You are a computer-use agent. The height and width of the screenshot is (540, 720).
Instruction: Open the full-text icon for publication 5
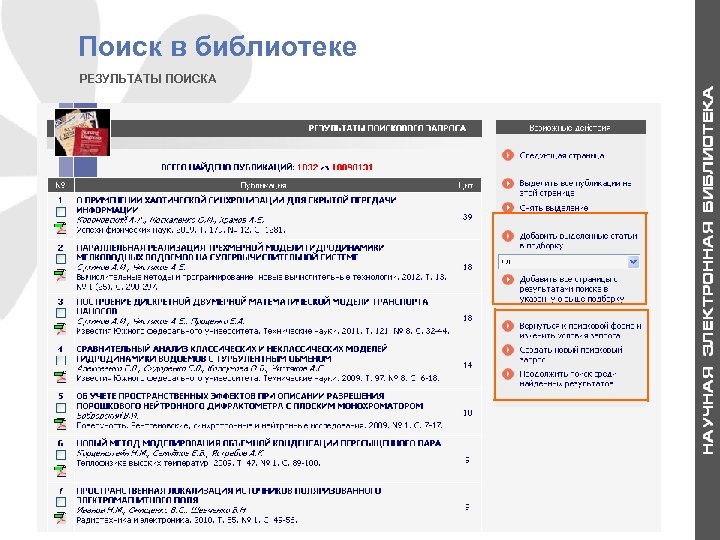pyautogui.click(x=60, y=424)
